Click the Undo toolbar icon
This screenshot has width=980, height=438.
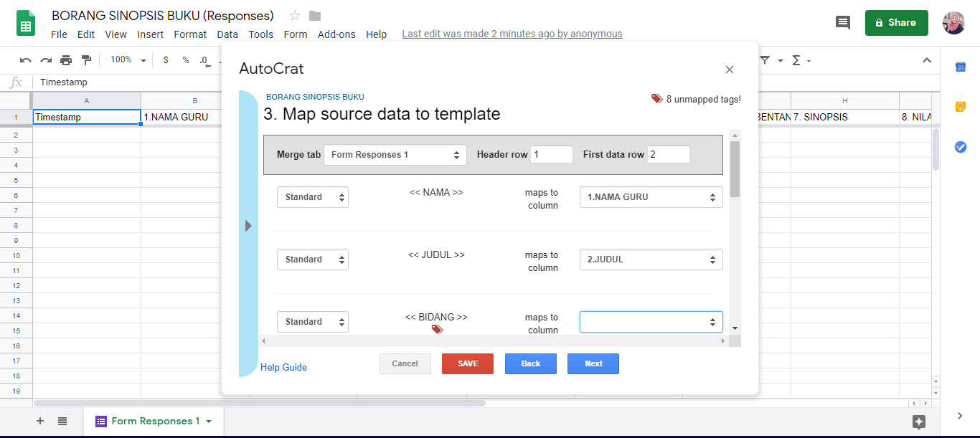coord(26,60)
